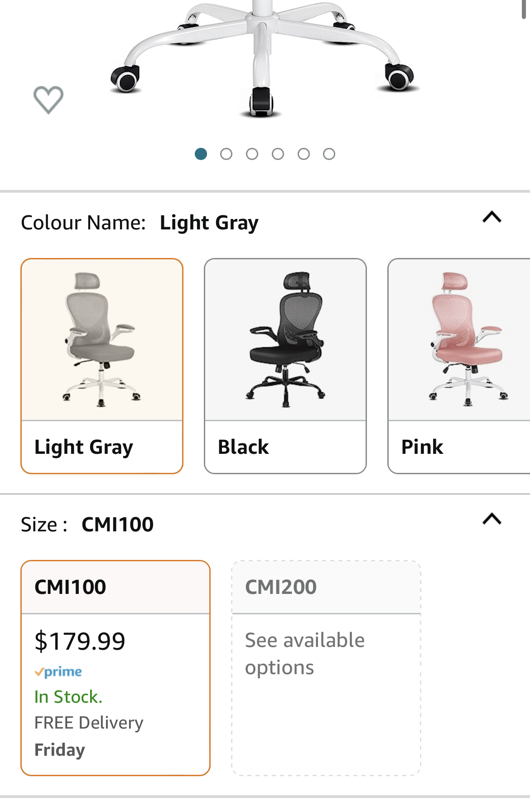Tap the prime badge in CMI100 card
Viewport: 530px width, 812px height.
(x=58, y=671)
